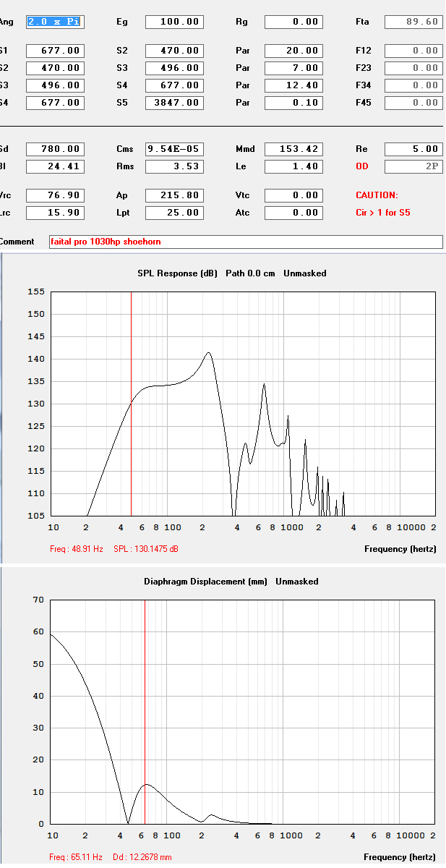Click the 'Dd : 12.2678 mm' readout

[x=142, y=857]
